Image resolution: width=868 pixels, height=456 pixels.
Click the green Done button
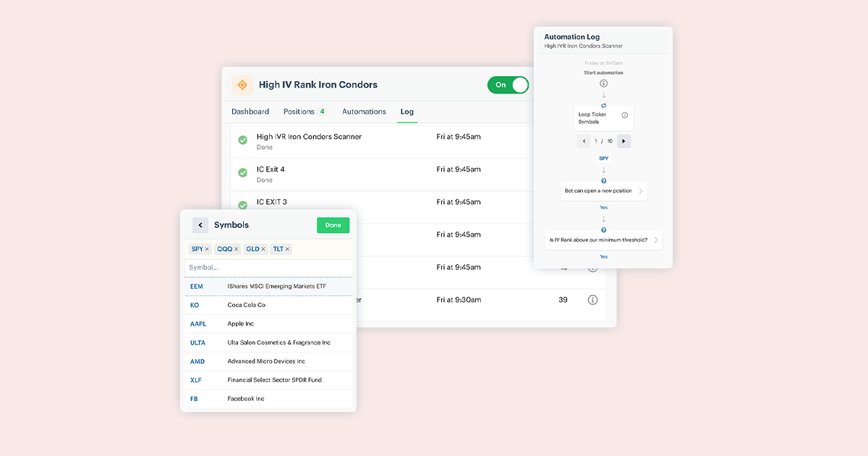pyautogui.click(x=333, y=225)
